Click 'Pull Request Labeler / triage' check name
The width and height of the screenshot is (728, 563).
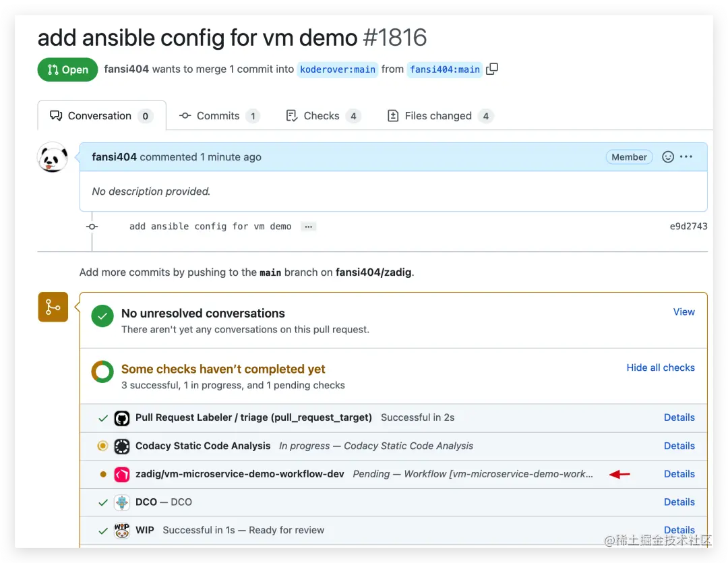(253, 417)
